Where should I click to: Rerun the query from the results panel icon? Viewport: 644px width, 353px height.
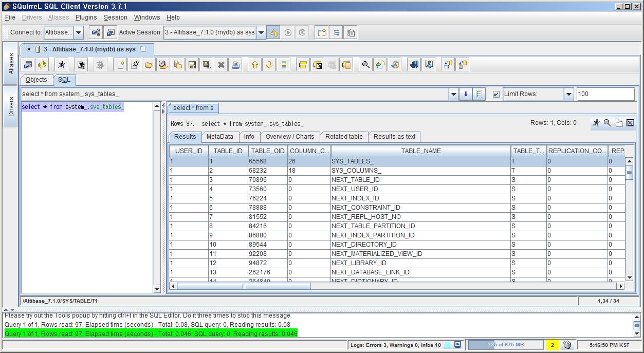coord(596,123)
